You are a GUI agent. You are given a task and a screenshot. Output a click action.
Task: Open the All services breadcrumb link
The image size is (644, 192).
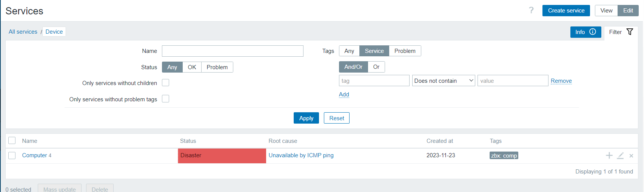click(x=23, y=32)
